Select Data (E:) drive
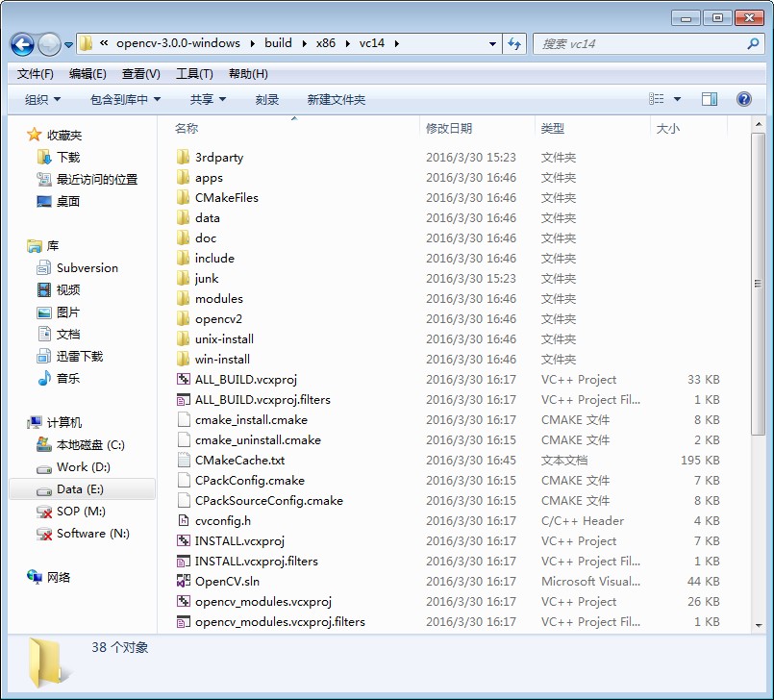The height and width of the screenshot is (700, 774). point(82,489)
